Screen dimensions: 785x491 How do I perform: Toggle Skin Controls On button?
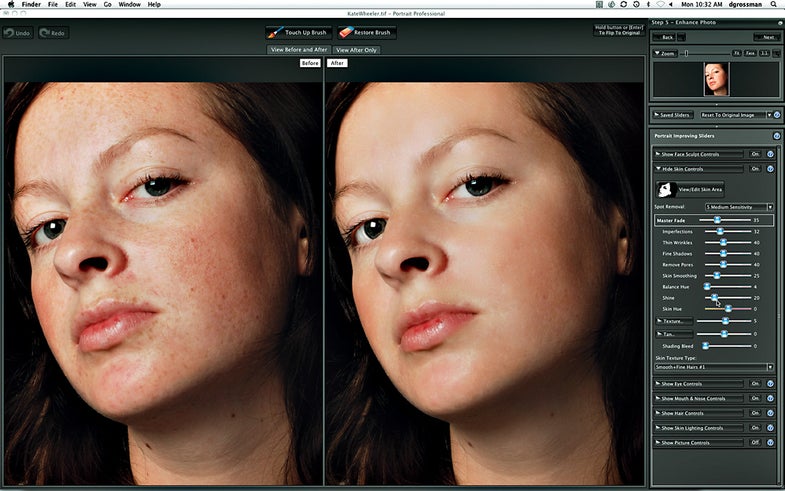755,169
